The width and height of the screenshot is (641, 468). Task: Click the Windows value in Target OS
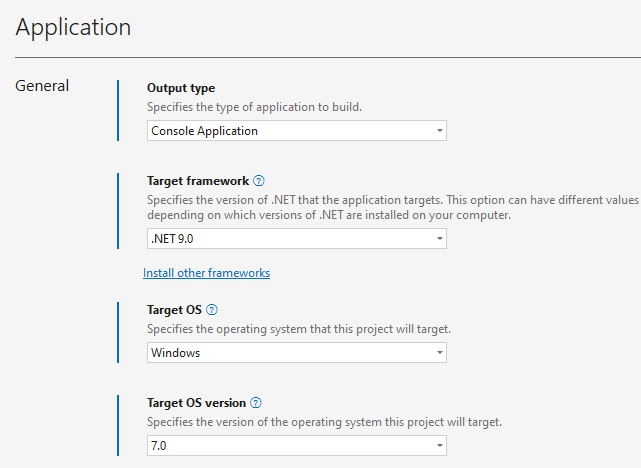(175, 353)
